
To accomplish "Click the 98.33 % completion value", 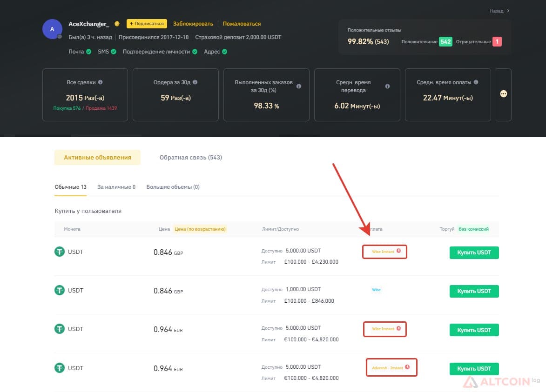I will pyautogui.click(x=266, y=106).
